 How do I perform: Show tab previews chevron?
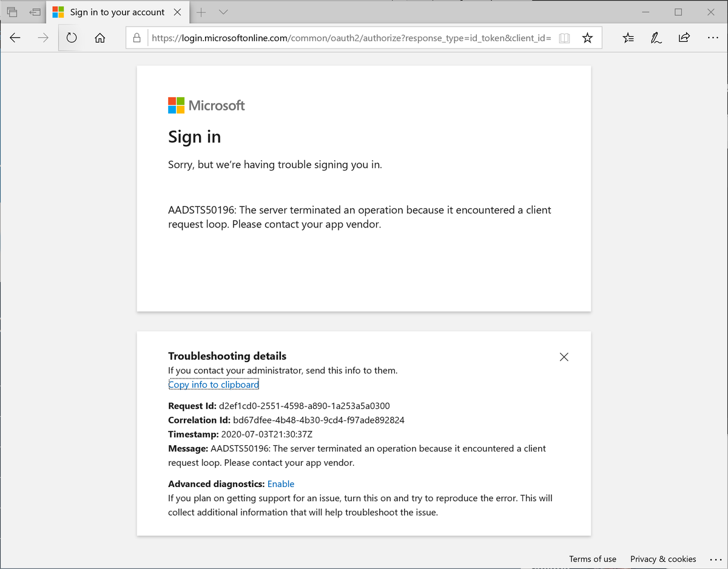coord(223,12)
